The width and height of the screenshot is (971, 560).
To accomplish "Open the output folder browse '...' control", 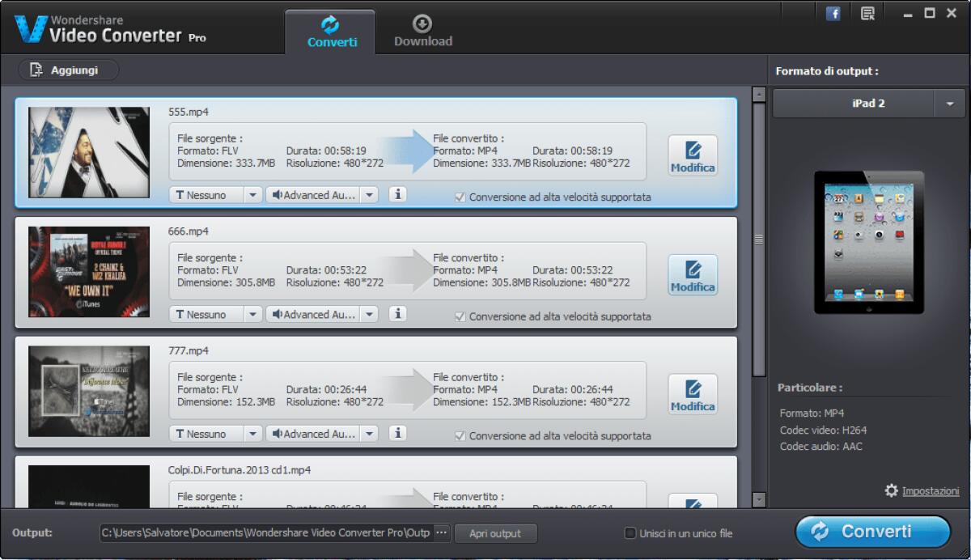I will coord(442,532).
